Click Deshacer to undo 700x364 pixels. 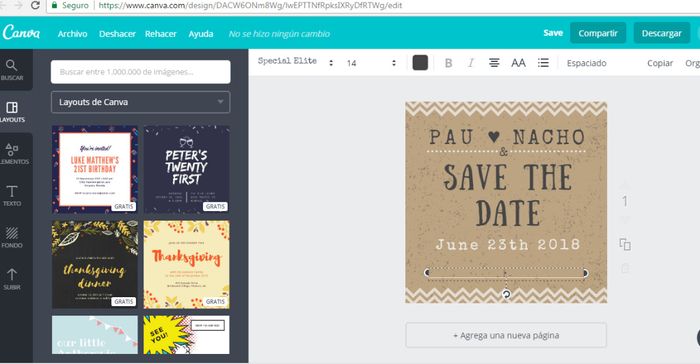tap(117, 33)
